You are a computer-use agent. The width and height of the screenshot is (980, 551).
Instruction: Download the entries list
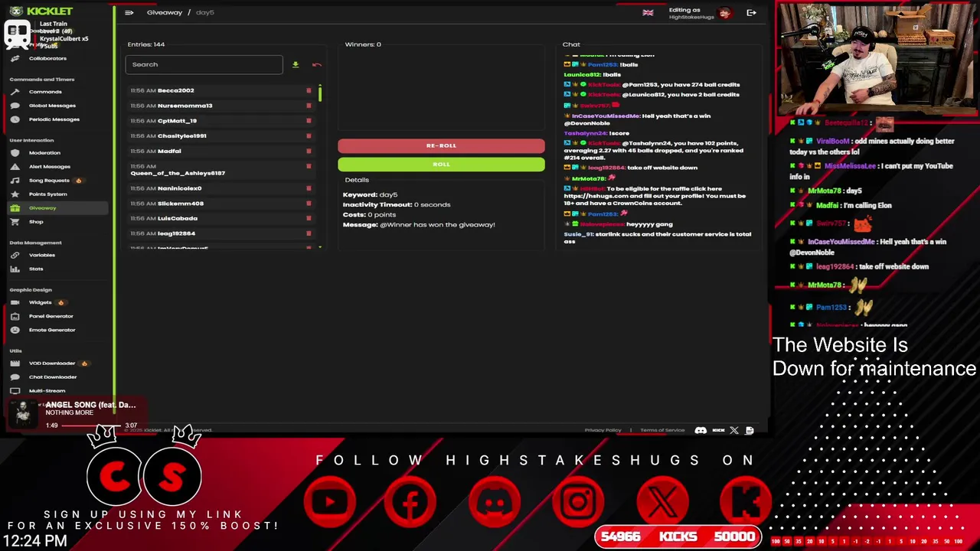[x=296, y=64]
